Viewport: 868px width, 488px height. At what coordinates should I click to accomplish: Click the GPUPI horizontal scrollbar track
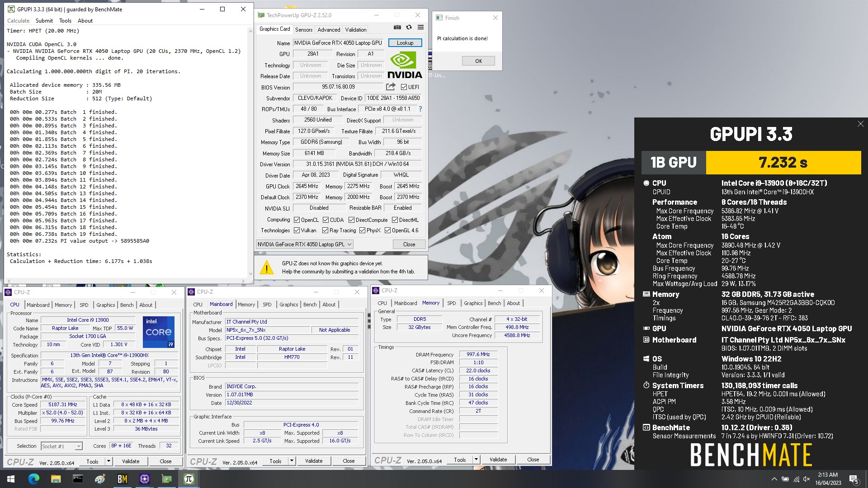tap(126, 281)
